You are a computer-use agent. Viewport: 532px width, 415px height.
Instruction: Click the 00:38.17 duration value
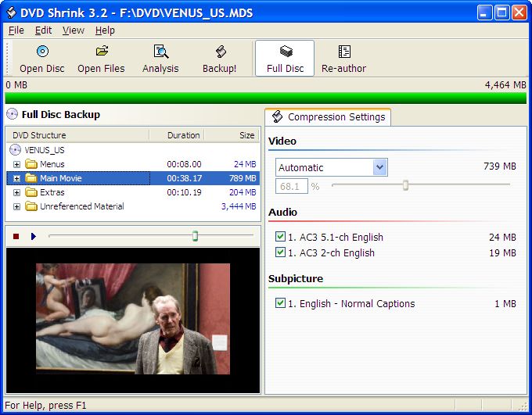pyautogui.click(x=184, y=178)
